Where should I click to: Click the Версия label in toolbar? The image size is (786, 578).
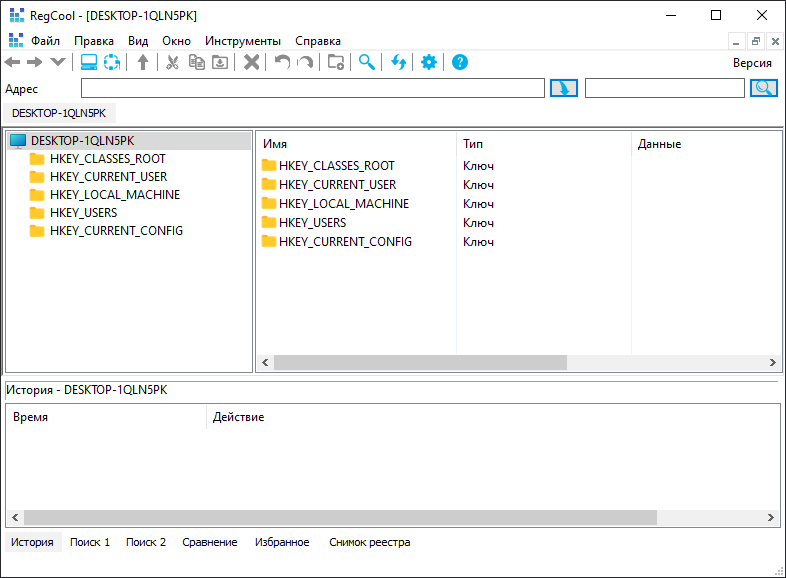(752, 63)
